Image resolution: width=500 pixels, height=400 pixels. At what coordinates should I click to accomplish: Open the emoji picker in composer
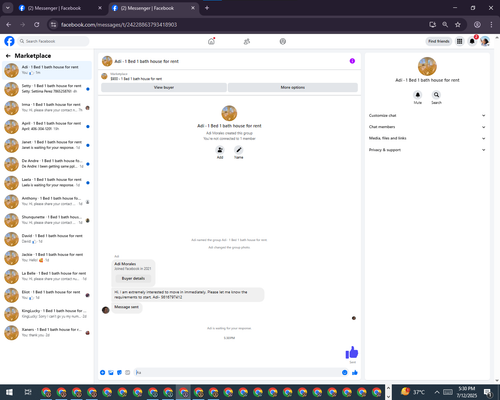345,372
